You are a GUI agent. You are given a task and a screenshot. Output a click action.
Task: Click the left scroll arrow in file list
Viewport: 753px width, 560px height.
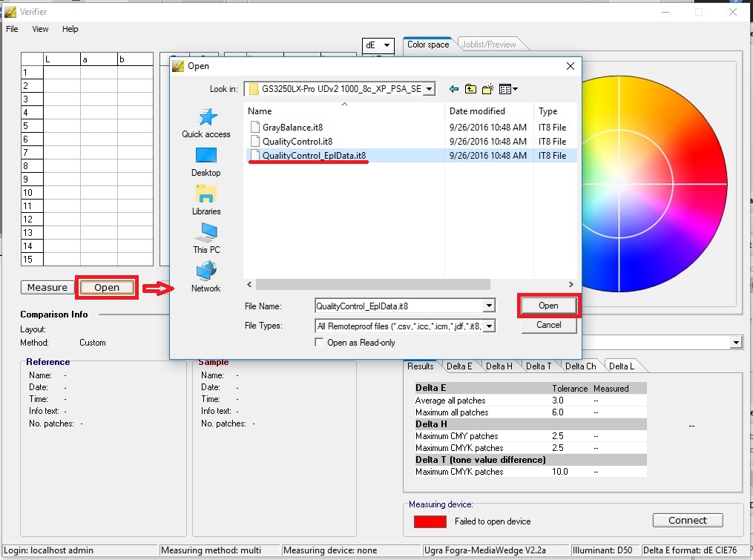(x=249, y=284)
